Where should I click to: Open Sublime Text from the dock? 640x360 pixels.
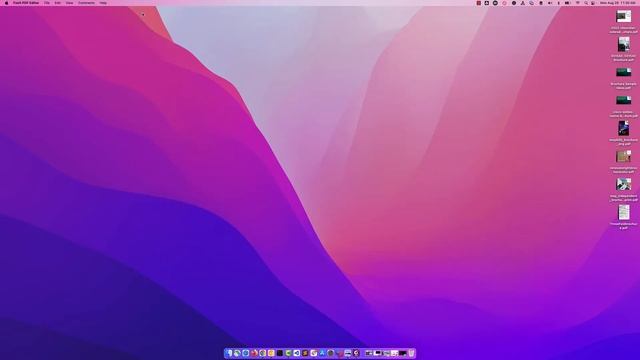click(305, 353)
